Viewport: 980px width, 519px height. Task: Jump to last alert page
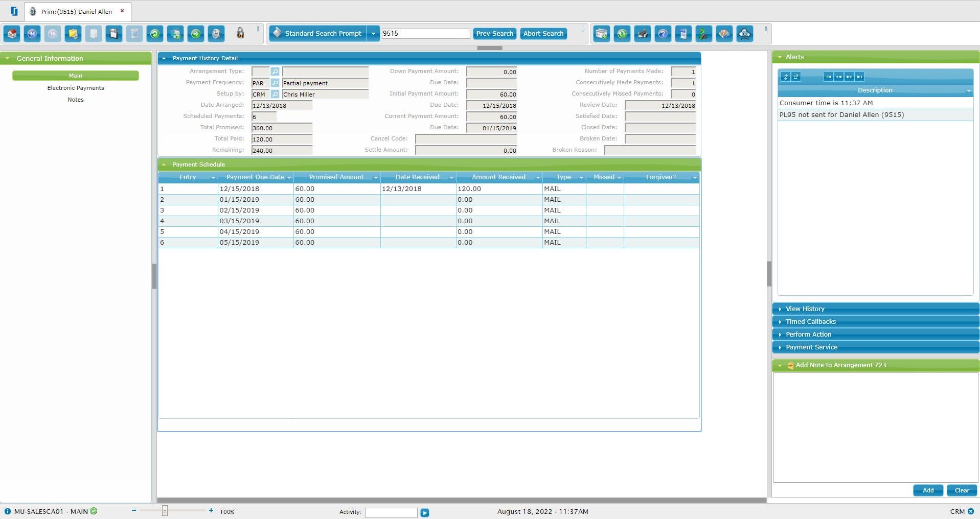(x=859, y=77)
